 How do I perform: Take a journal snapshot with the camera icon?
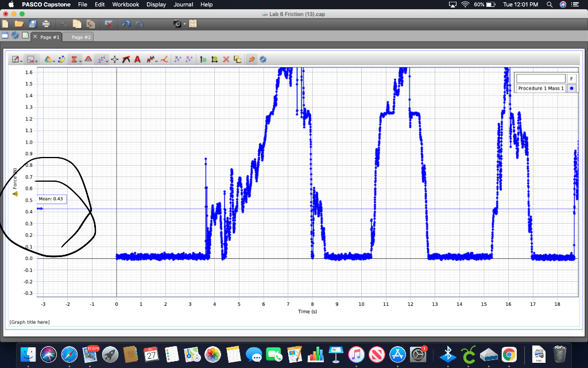point(177,24)
